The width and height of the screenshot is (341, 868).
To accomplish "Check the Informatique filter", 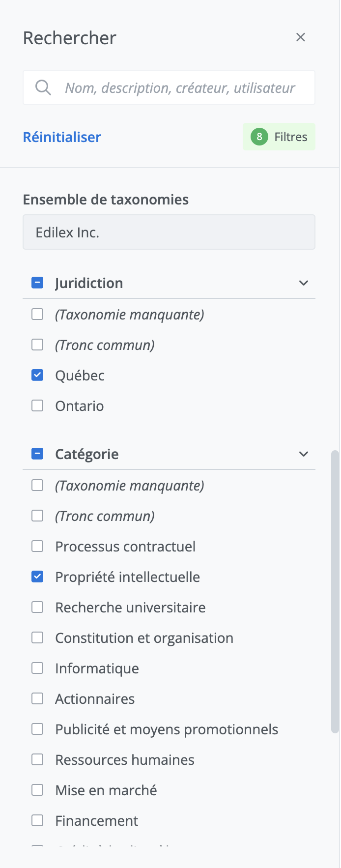I will [x=37, y=668].
